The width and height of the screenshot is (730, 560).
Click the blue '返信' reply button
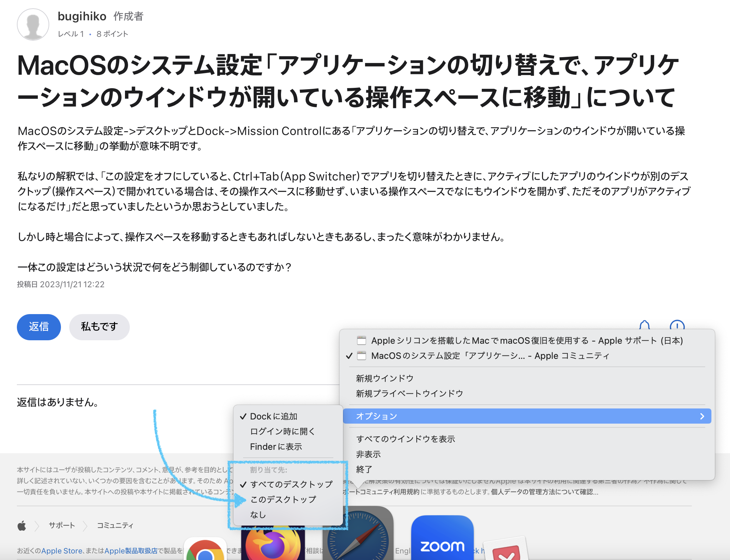point(39,327)
